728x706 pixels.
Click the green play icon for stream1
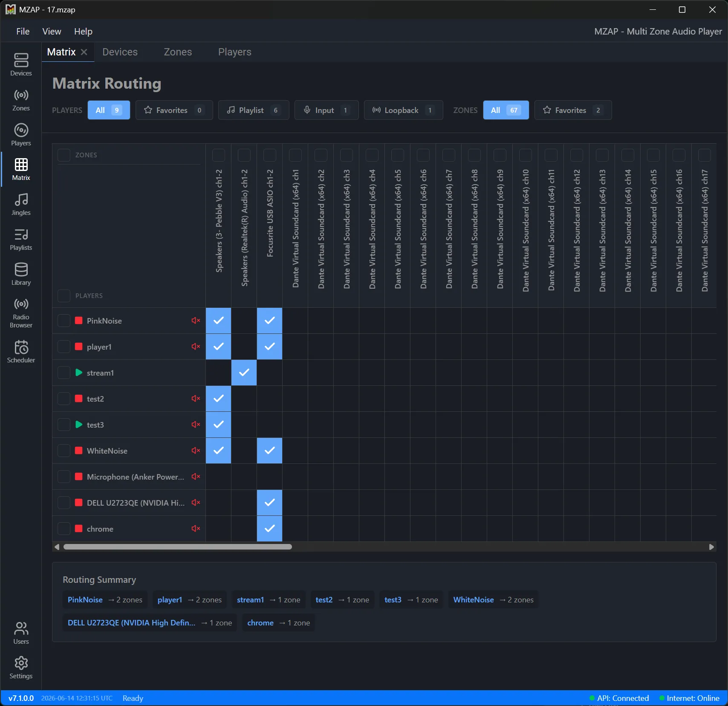(79, 373)
